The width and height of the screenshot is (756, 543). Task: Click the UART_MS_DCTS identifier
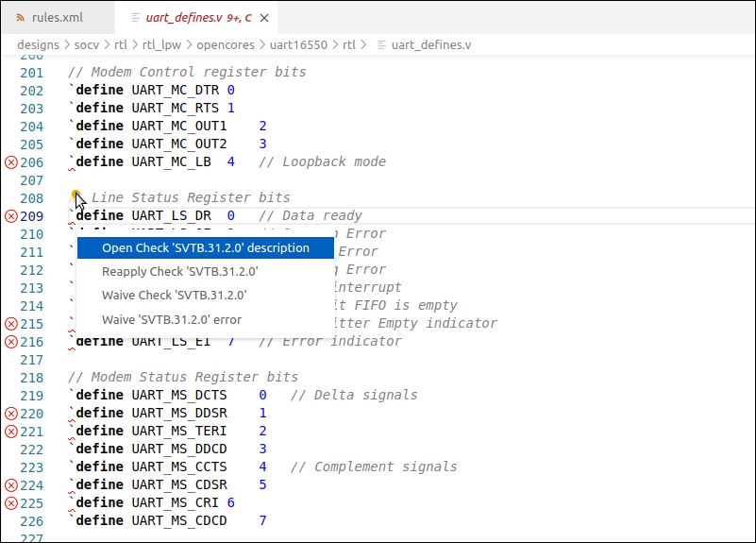click(179, 395)
